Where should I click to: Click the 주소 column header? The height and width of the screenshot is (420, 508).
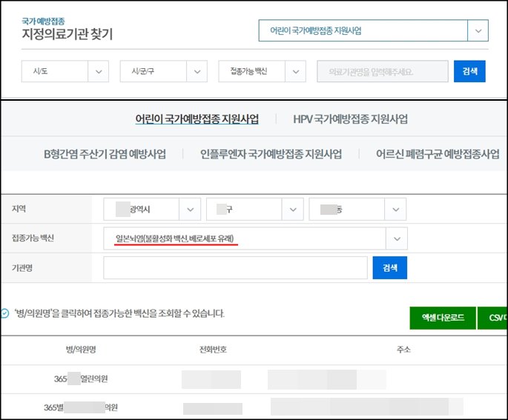click(x=403, y=350)
